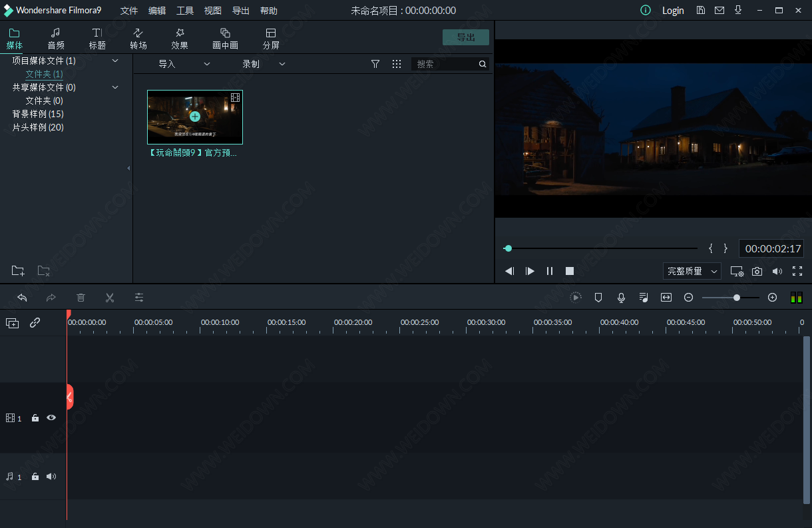Viewport: 812px width, 528px height.
Task: Switch to the 效果 tab
Action: (180, 39)
